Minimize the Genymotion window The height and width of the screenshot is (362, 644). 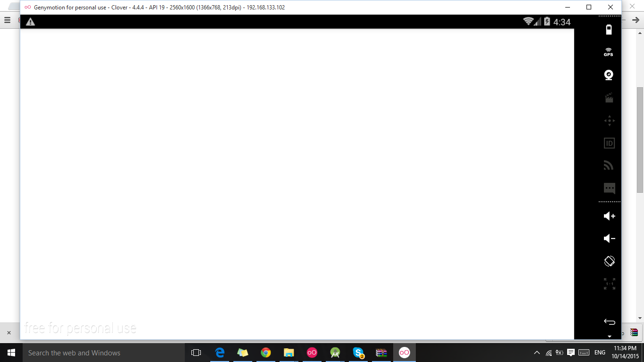567,7
